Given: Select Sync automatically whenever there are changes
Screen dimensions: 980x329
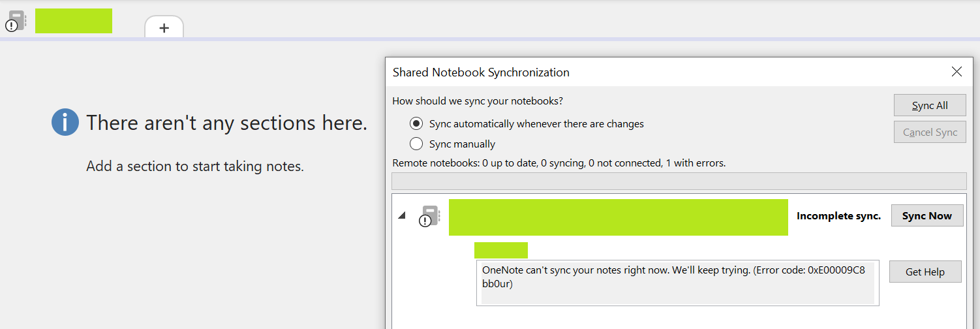Looking at the screenshot, I should click(x=527, y=123).
